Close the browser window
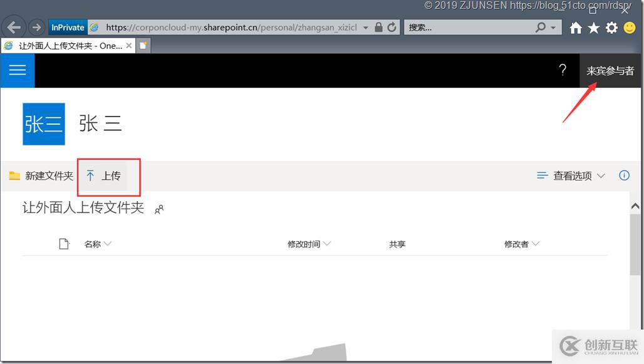This screenshot has height=364, width=644. 625,10
